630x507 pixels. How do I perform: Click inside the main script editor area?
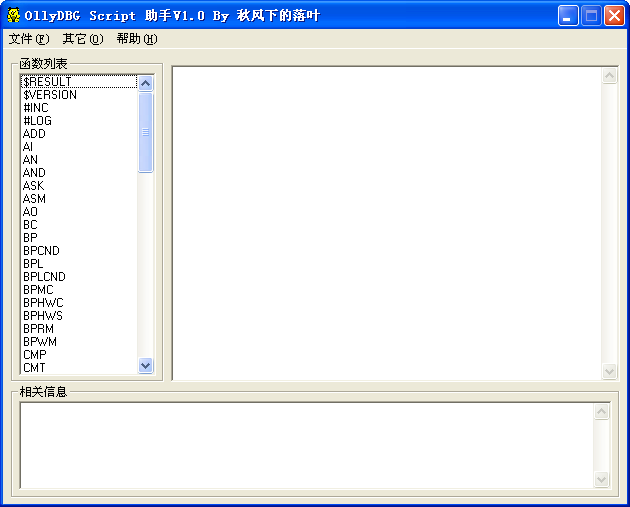388,222
